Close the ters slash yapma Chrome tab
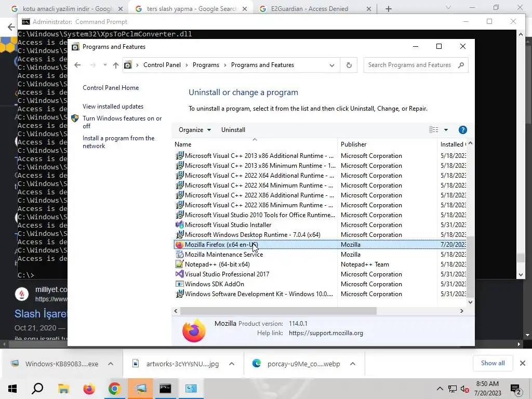This screenshot has height=399, width=532. (x=245, y=9)
